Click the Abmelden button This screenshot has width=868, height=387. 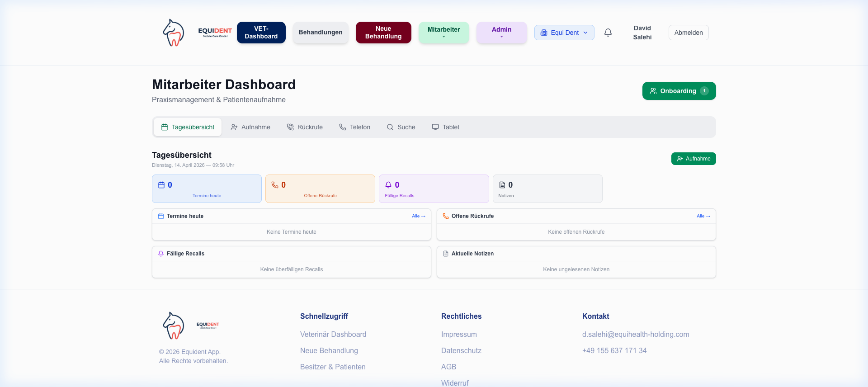(x=688, y=33)
